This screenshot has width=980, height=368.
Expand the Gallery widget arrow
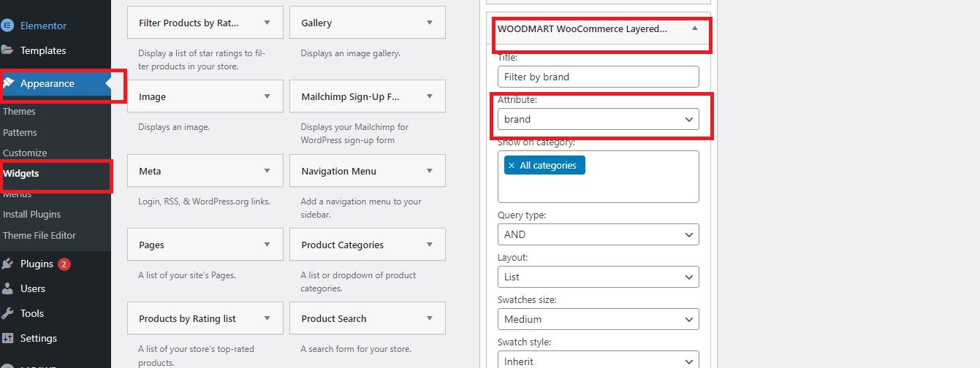[x=430, y=23]
